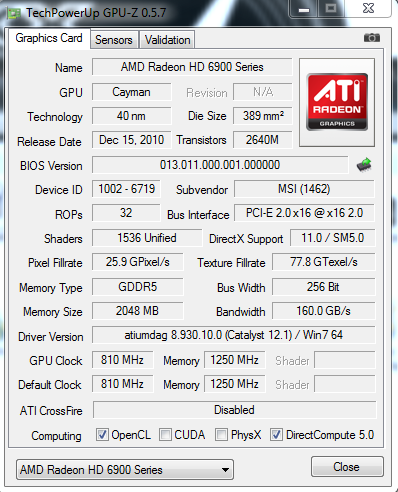The width and height of the screenshot is (398, 492).
Task: Click the GPU Clock value 810 MHz
Action: point(123,360)
